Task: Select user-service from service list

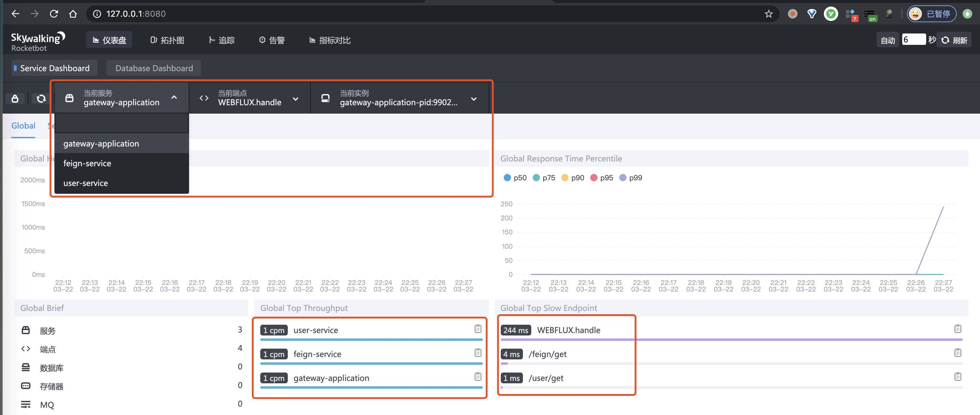Action: [122, 183]
